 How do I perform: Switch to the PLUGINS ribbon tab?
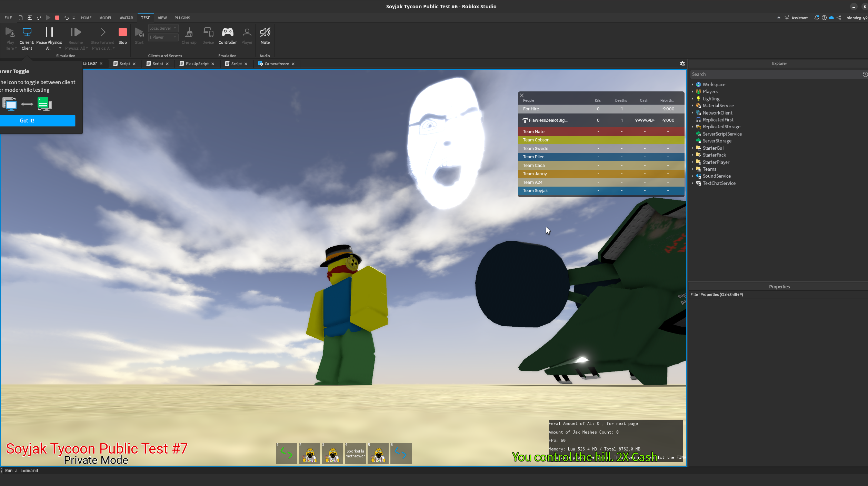[x=182, y=18]
